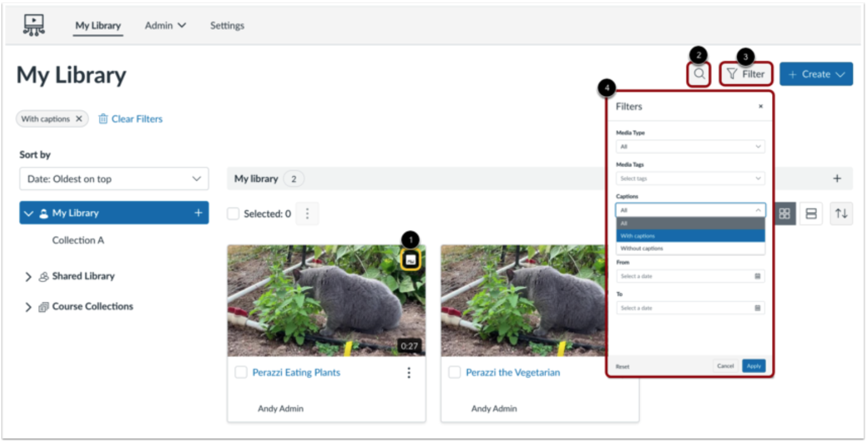Open the Media Tags dropdown
The image size is (868, 441).
click(x=690, y=178)
